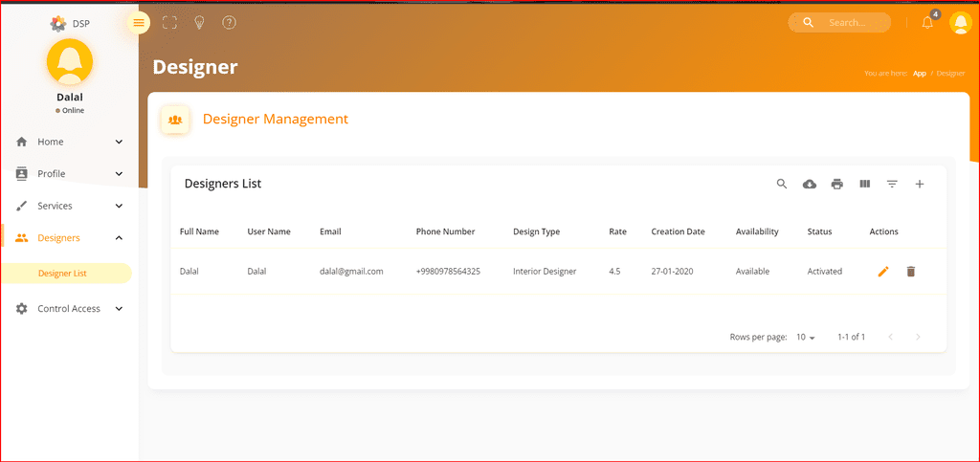Expand the Home menu chevron
Viewport: 980px width, 462px height.
120,142
